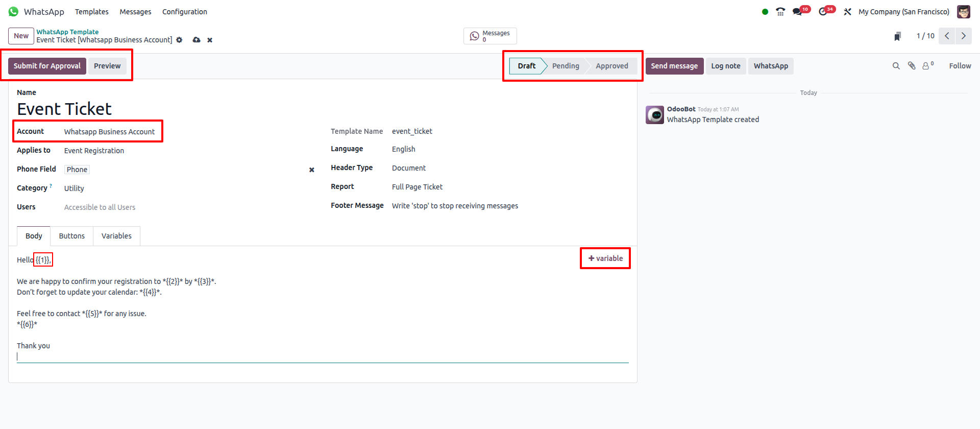Viewport: 980px width, 429px height.
Task: Click Submit for Approval button
Action: 47,66
